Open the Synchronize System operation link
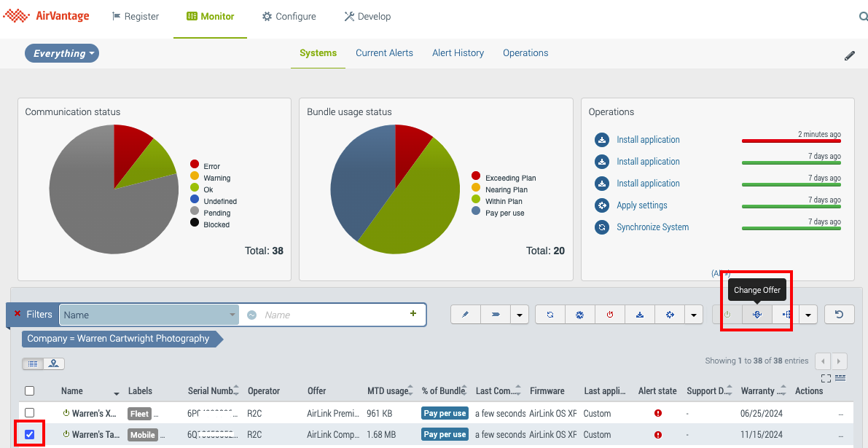 pos(652,227)
